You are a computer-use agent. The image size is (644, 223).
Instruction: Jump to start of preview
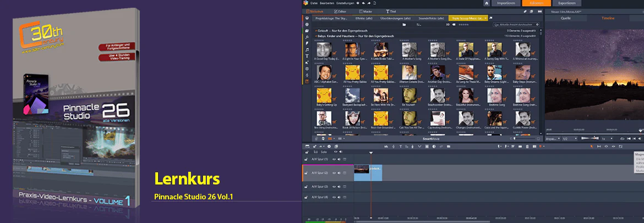tap(629, 139)
